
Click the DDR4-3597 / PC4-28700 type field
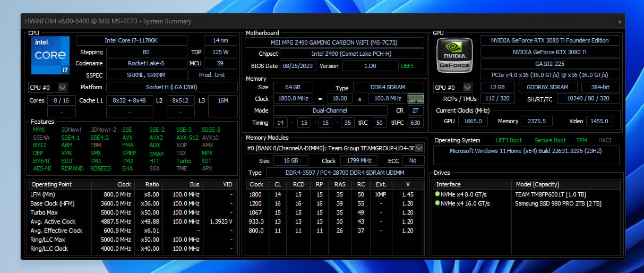[x=345, y=173]
